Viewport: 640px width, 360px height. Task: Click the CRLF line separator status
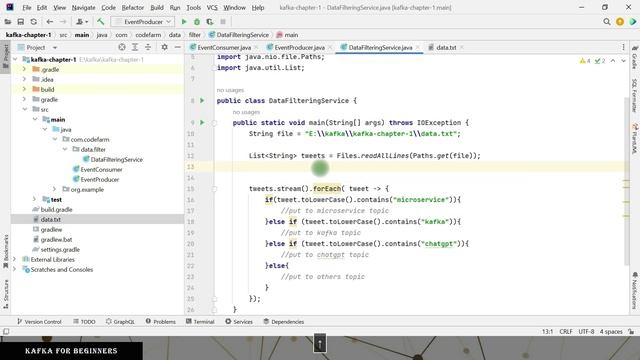(x=566, y=331)
